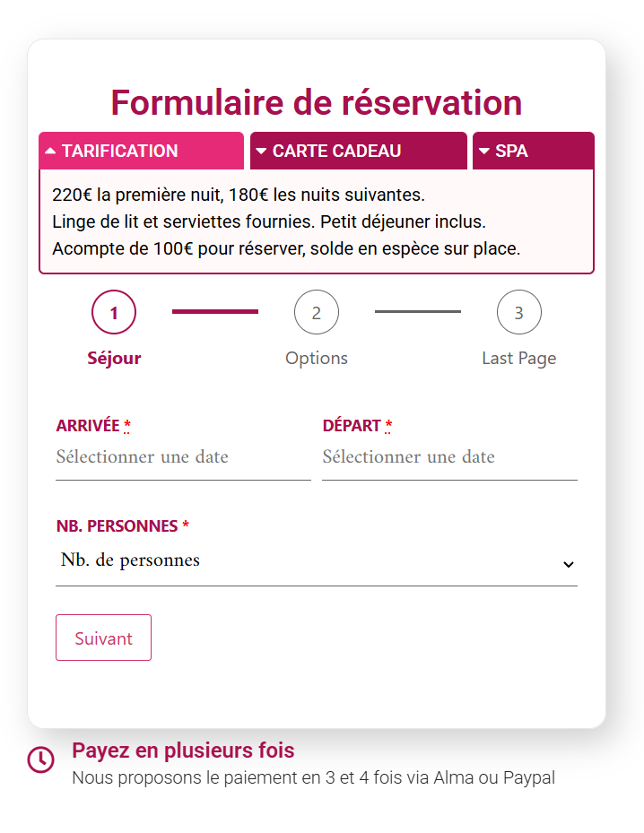
Task: Switch to the Options step label
Action: click(x=317, y=359)
